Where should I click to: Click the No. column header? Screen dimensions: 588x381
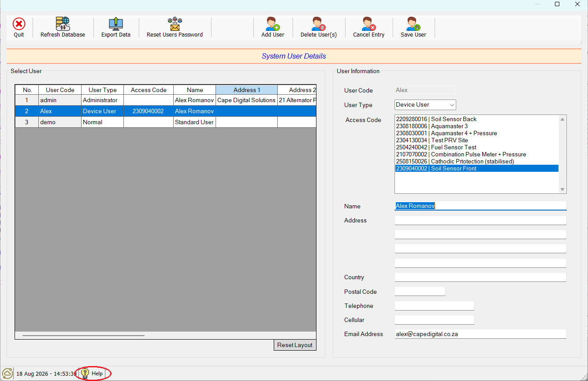tap(27, 90)
